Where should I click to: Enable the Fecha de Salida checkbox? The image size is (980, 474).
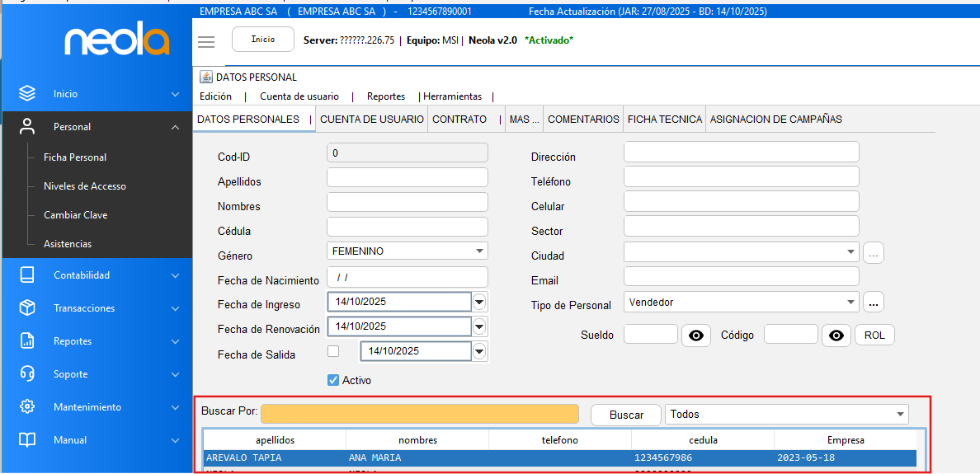tap(333, 351)
